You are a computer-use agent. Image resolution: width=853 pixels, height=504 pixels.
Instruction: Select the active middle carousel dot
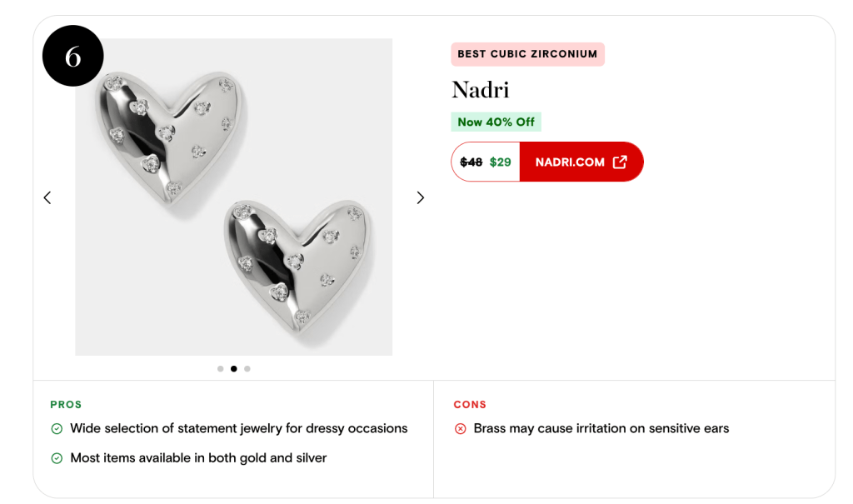point(234,368)
